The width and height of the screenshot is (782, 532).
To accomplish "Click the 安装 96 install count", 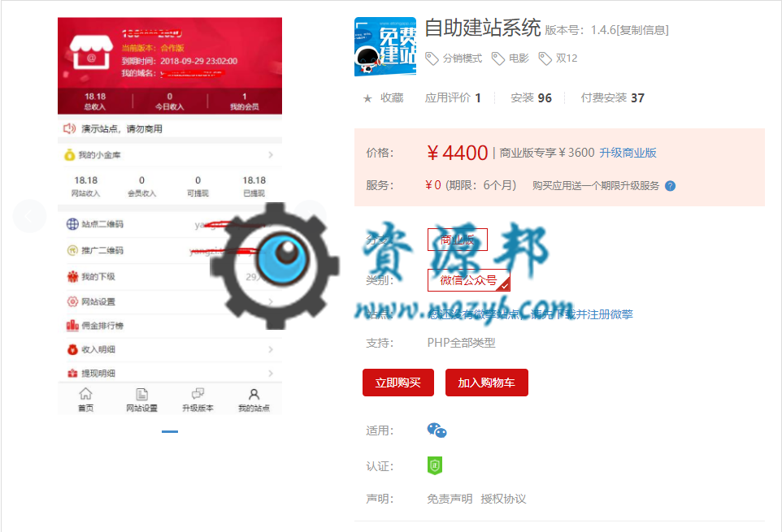I will tap(531, 98).
